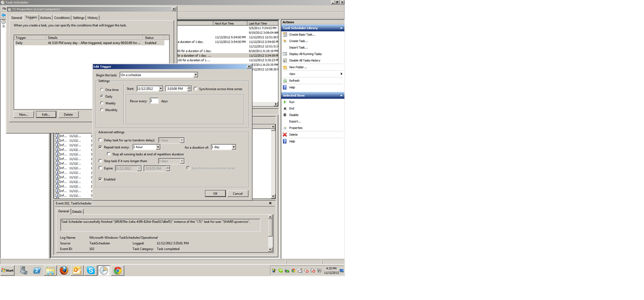Click the New Folder icon in Actions
This screenshot has width=644, height=300.
[x=285, y=67]
